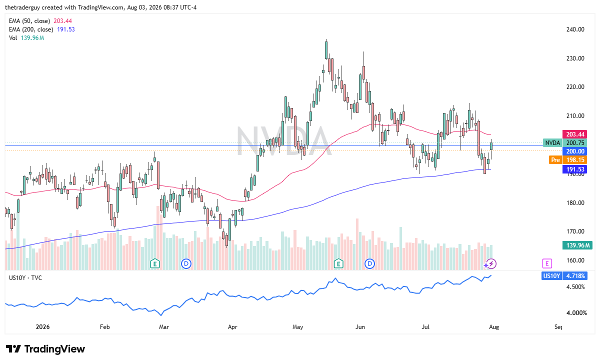
Task: Click the 2026 label on time axis
Action: tap(43, 327)
